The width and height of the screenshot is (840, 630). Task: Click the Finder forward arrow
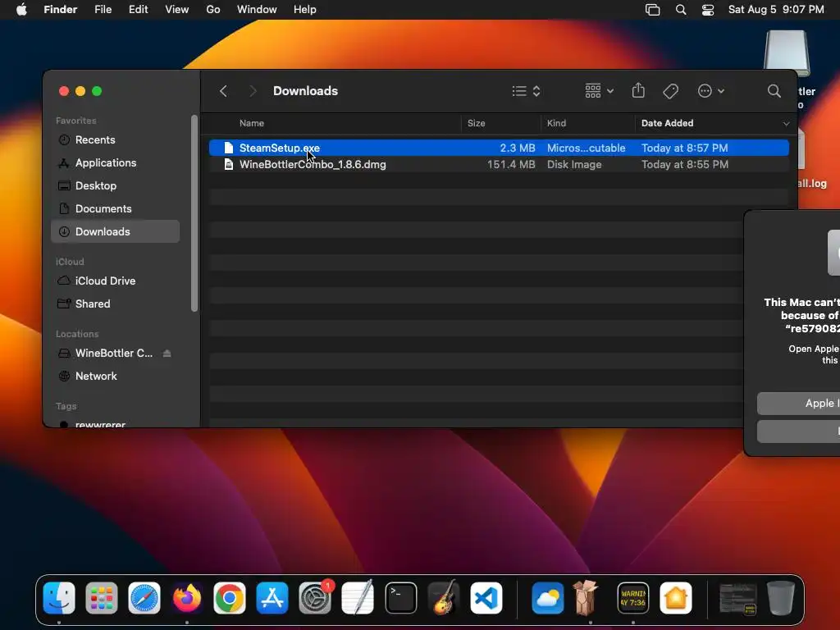[253, 91]
